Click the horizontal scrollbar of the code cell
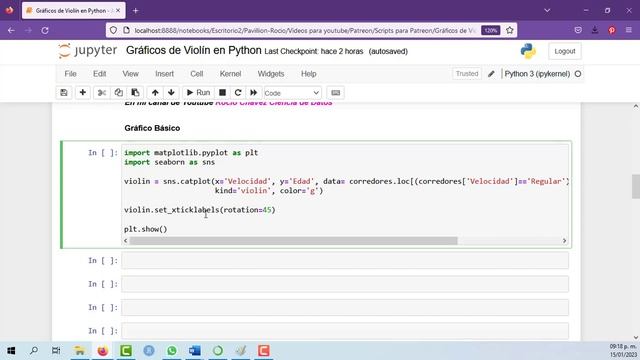640x360 pixels. coord(293,241)
